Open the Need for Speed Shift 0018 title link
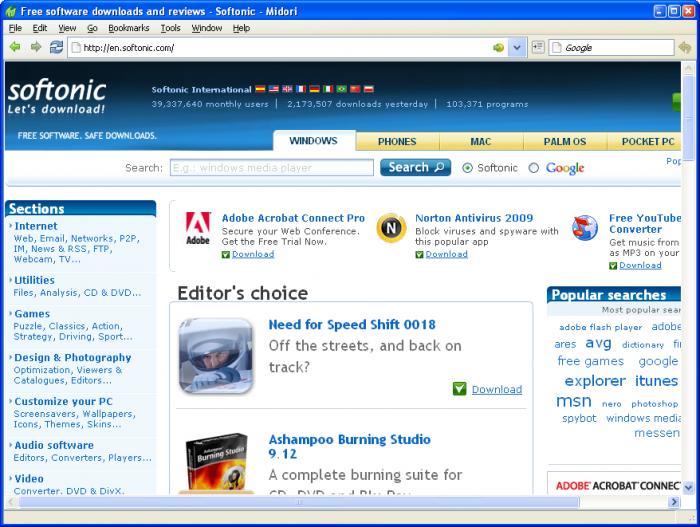 [352, 325]
